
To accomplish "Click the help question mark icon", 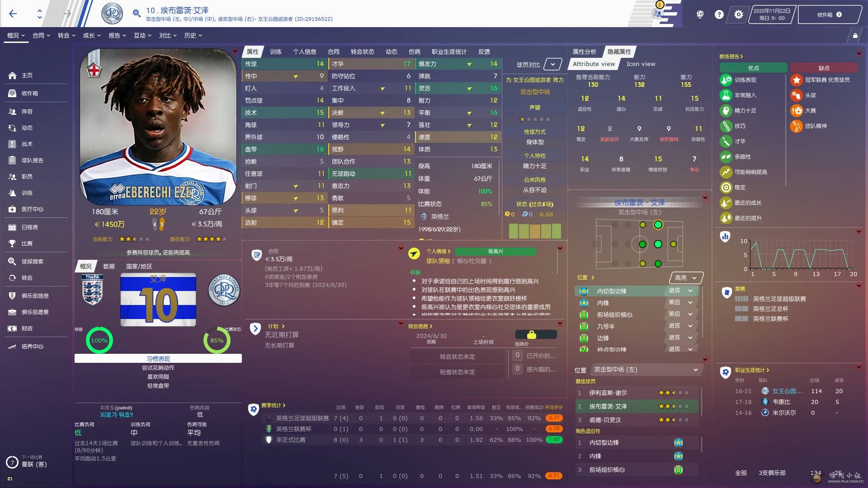I will tap(719, 14).
